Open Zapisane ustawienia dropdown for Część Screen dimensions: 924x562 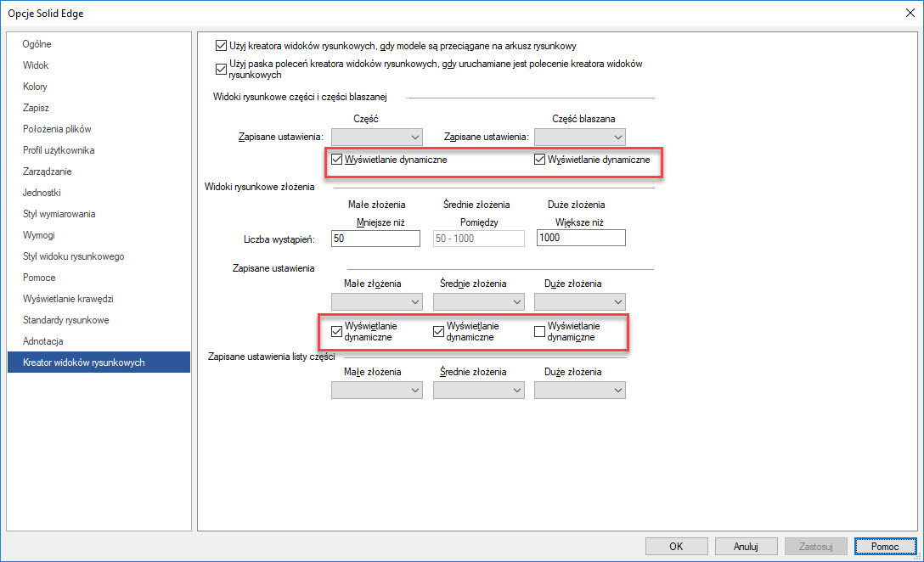point(377,138)
